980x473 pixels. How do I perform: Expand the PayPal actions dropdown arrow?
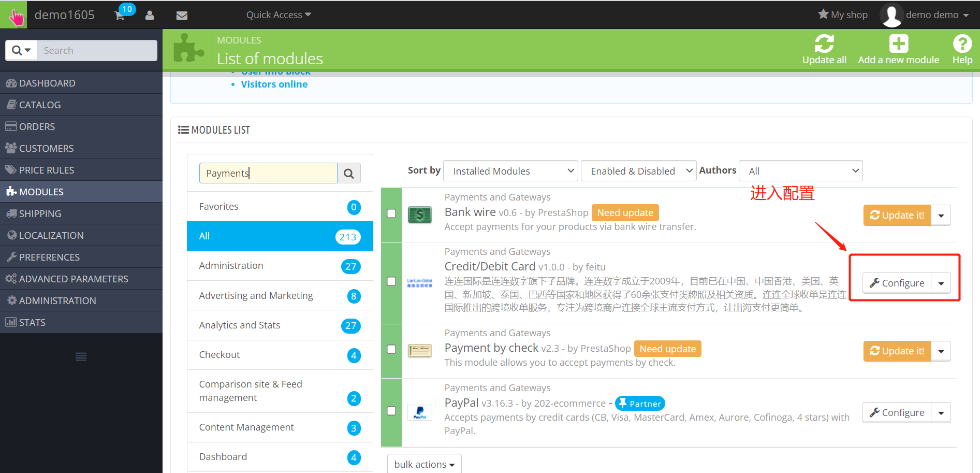pos(941,412)
